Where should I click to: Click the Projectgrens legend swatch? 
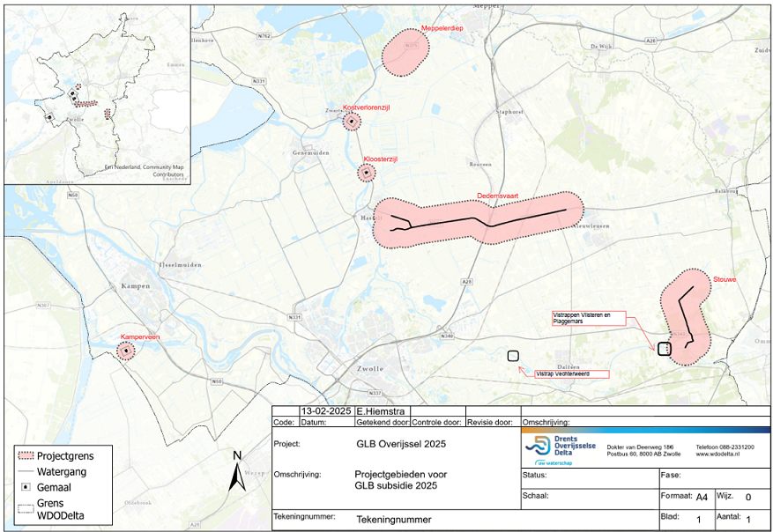26,456
